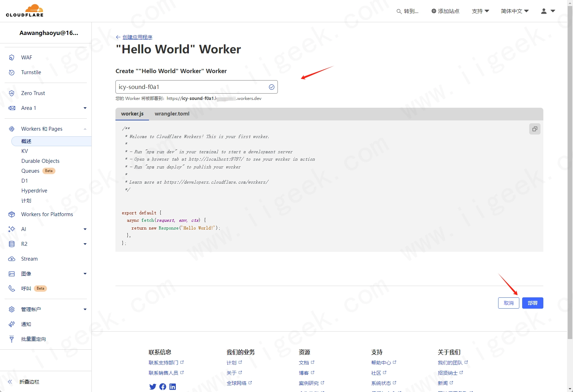Open the Twitter footer icon
The image size is (573, 392).
click(x=153, y=387)
